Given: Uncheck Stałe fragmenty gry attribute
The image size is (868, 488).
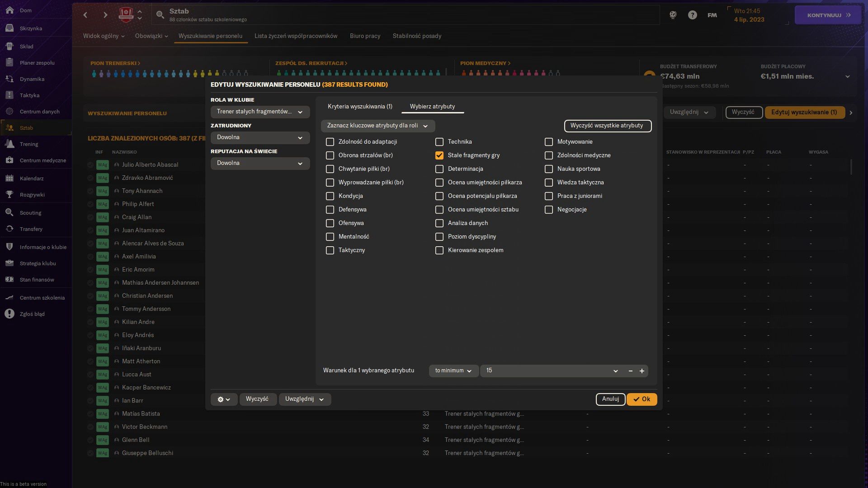Looking at the screenshot, I should point(439,155).
